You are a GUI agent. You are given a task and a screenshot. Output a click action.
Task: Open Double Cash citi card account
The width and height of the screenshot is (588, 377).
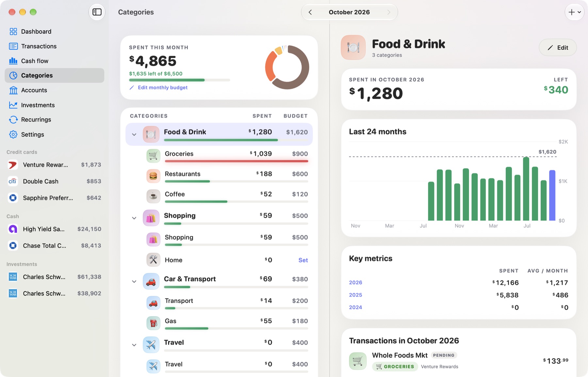(x=54, y=181)
